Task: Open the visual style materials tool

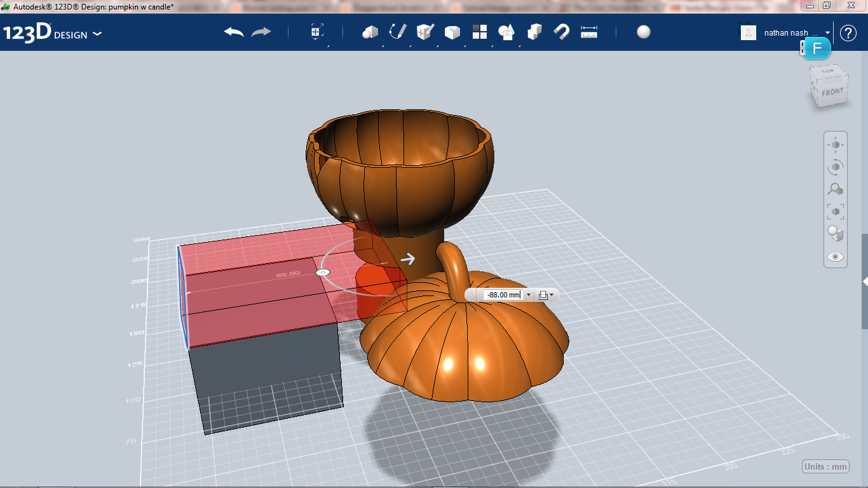Action: click(836, 234)
